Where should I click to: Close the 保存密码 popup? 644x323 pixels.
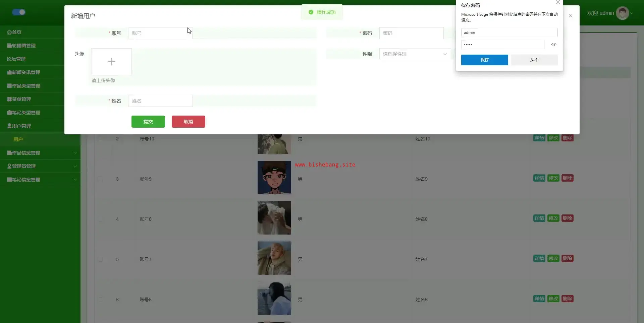coord(558,2)
